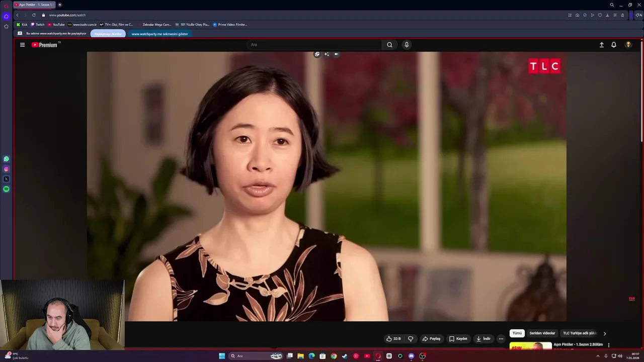Open Steam from the taskbar
This screenshot has width=644, height=362.
click(x=345, y=356)
